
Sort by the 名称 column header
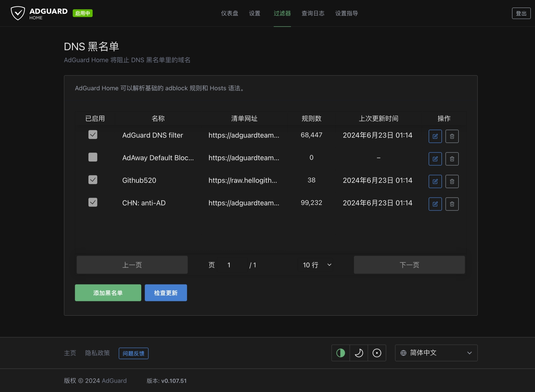tap(158, 119)
